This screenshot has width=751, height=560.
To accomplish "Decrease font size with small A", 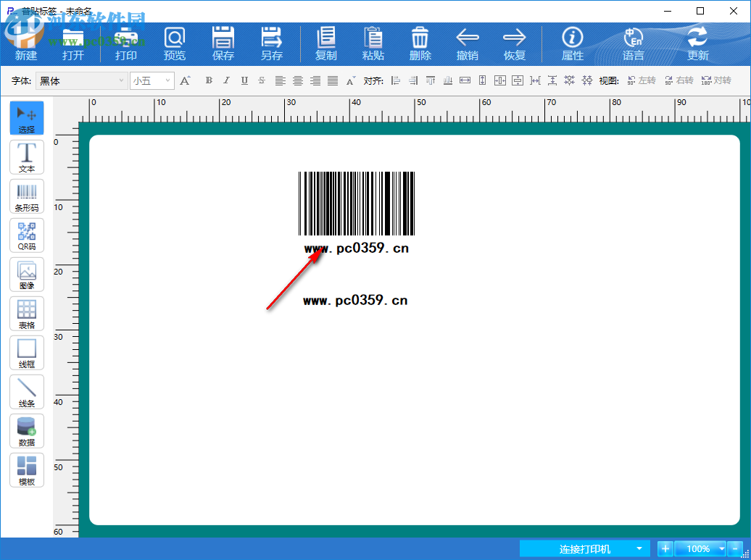I will [351, 81].
